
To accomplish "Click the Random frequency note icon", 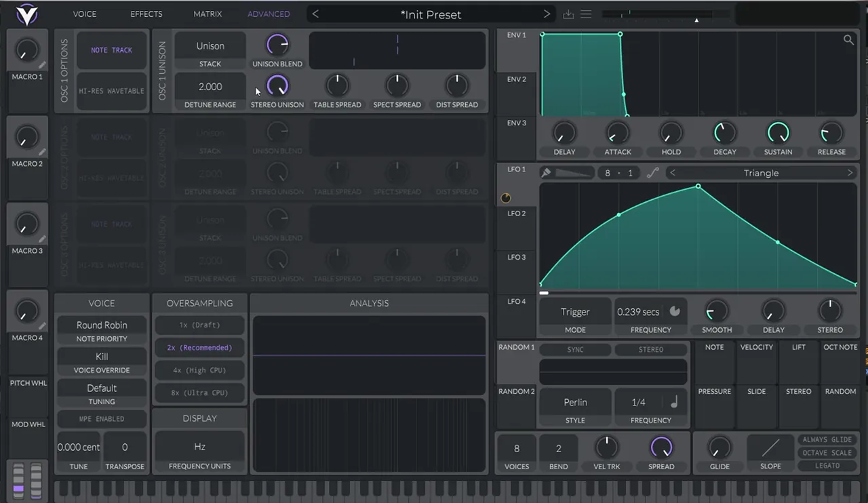I will click(674, 402).
